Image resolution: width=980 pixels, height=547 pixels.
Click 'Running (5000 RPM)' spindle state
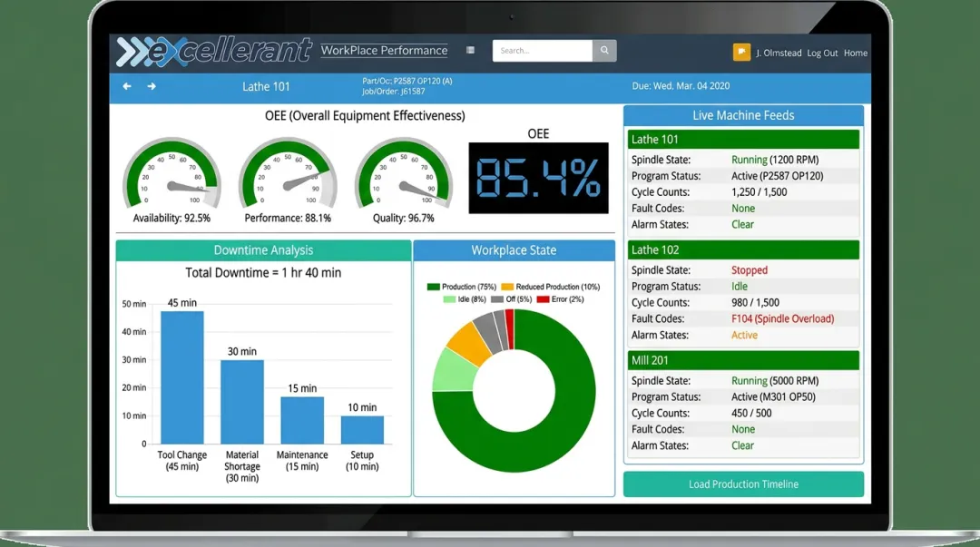click(775, 381)
